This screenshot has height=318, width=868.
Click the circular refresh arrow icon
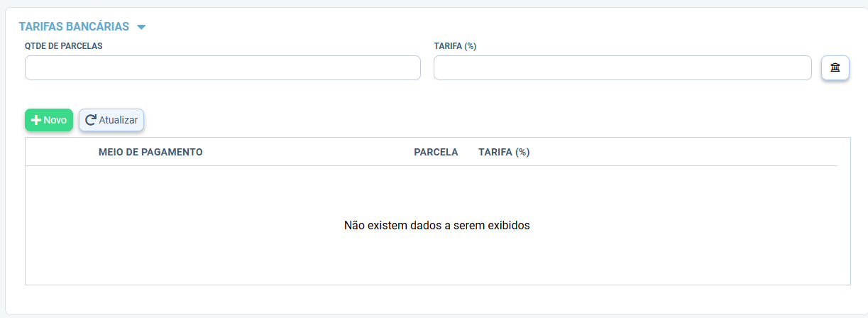(90, 120)
